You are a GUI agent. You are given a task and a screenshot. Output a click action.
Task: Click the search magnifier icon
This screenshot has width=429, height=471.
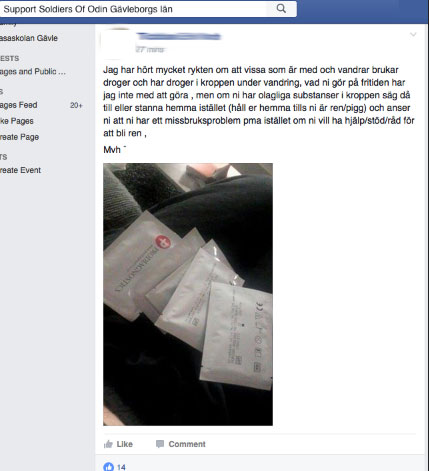(281, 9)
